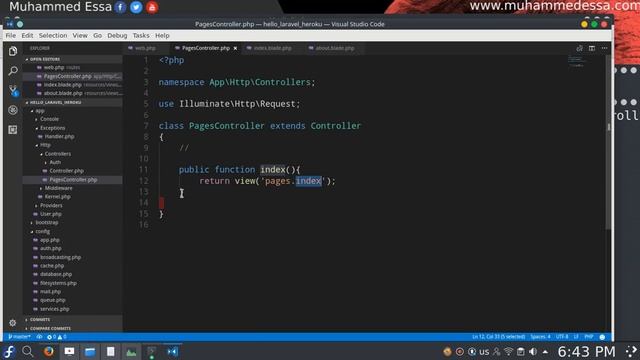Click the Split Editor icon
The image size is (640, 360).
pos(592,48)
